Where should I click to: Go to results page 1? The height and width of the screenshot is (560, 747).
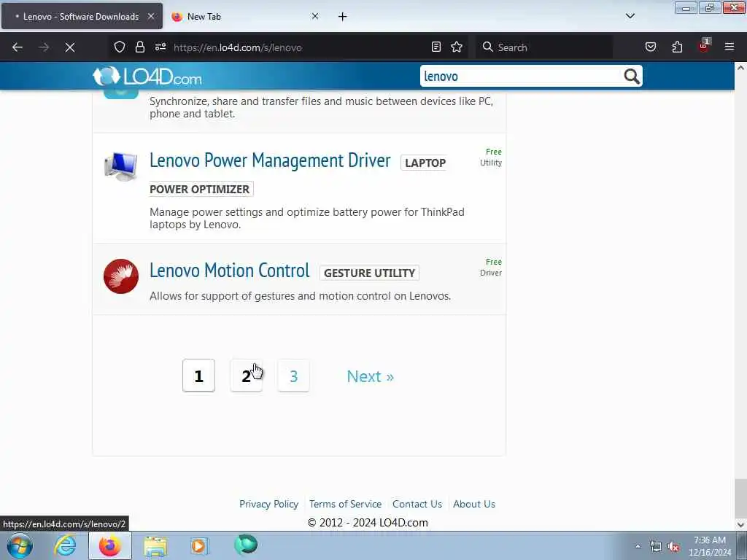[x=198, y=376]
